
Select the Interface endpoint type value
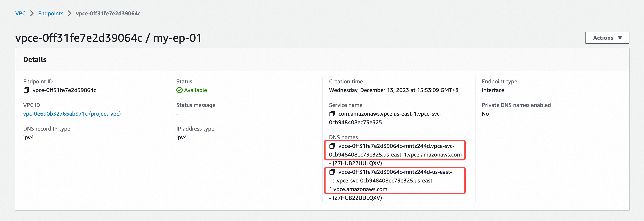coord(493,90)
